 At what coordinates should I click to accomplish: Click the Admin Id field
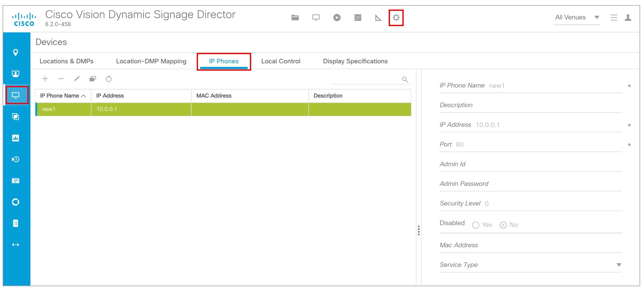[x=531, y=164]
